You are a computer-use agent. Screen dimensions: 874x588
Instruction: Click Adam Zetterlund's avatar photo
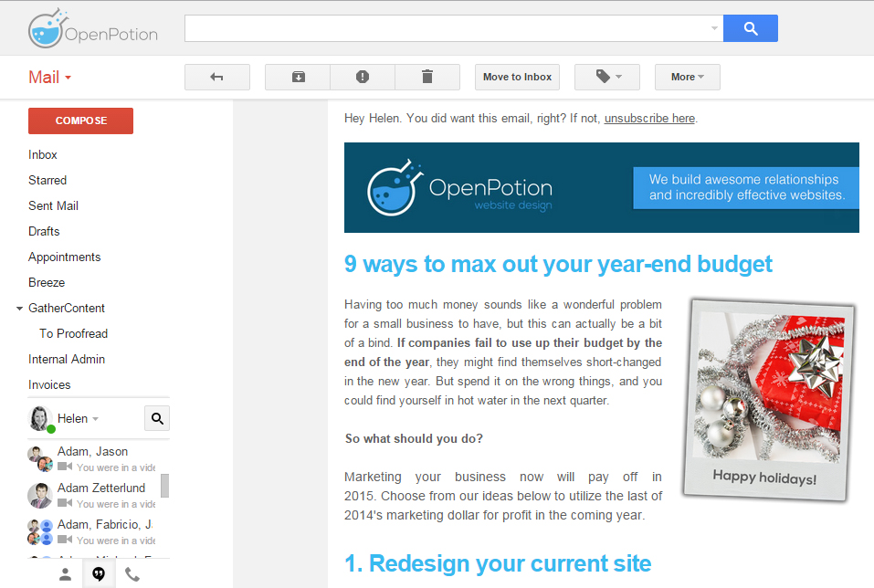tap(40, 496)
